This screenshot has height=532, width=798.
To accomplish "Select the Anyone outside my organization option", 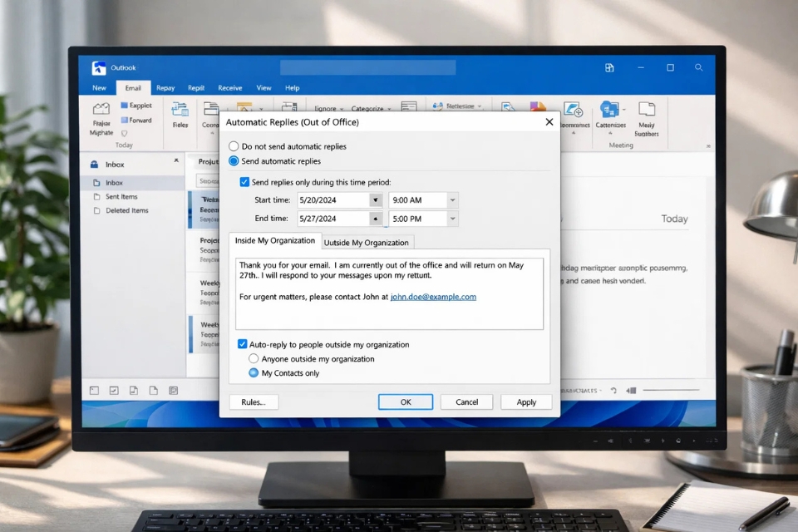I will (253, 358).
